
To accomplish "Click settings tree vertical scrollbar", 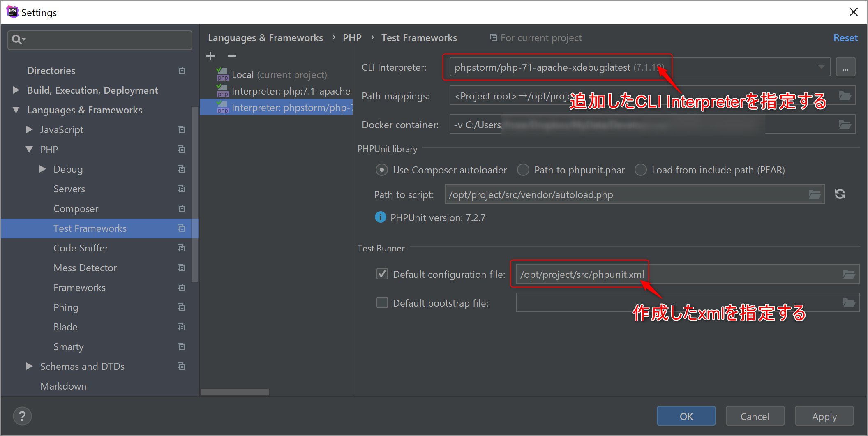I will coord(195,194).
